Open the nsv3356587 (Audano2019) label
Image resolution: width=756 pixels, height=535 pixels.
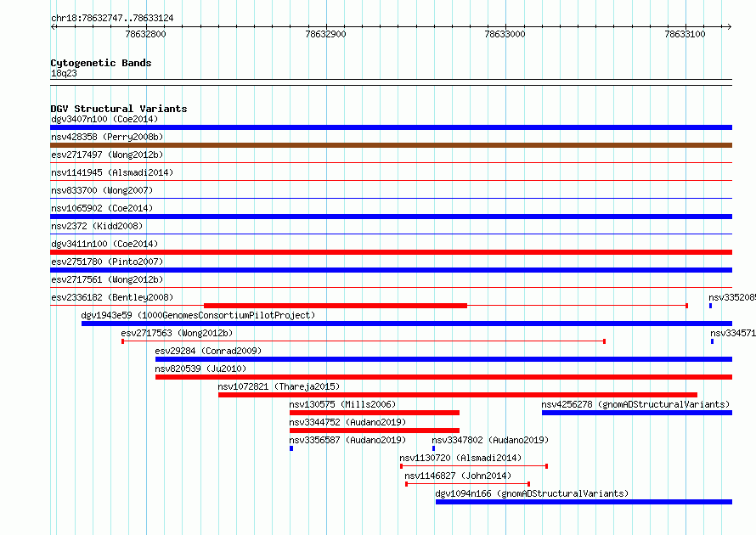pyautogui.click(x=347, y=440)
